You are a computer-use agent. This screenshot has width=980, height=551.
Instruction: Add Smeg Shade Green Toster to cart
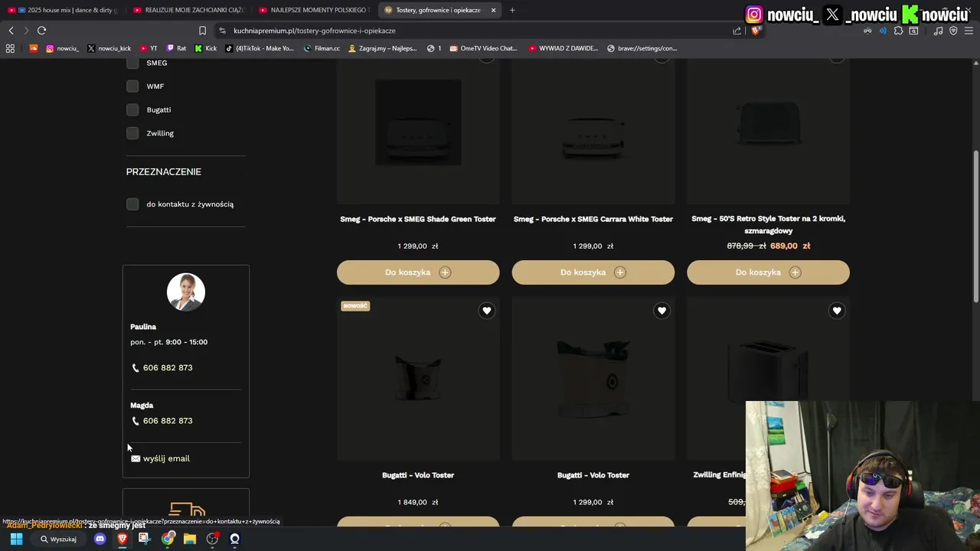418,272
